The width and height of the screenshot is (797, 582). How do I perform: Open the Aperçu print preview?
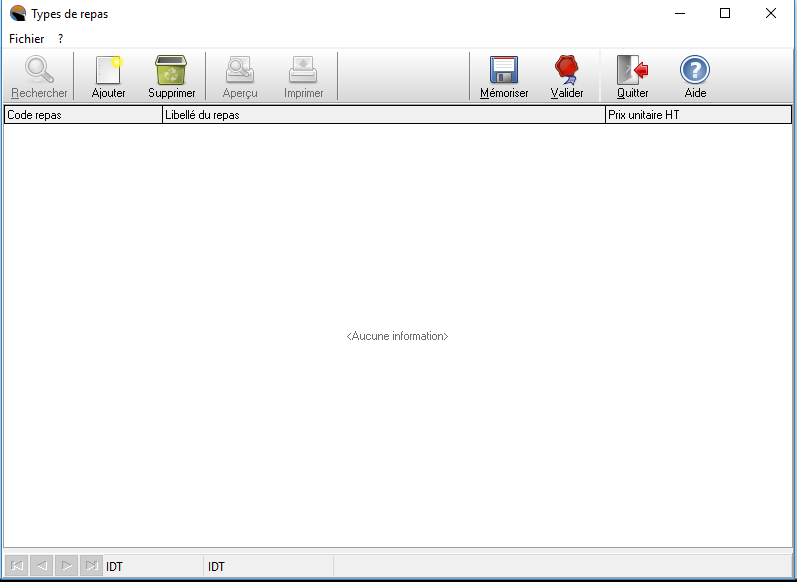pos(240,71)
